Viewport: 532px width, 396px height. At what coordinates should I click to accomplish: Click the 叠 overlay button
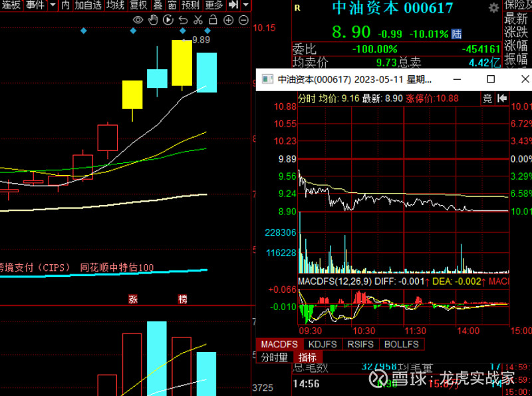coord(158,5)
